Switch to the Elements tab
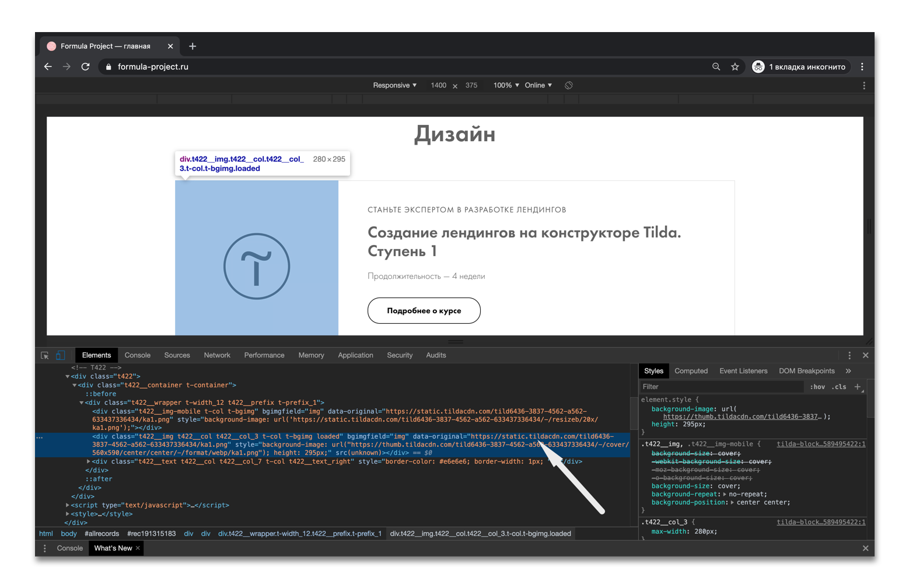909x588 pixels. 96,355
